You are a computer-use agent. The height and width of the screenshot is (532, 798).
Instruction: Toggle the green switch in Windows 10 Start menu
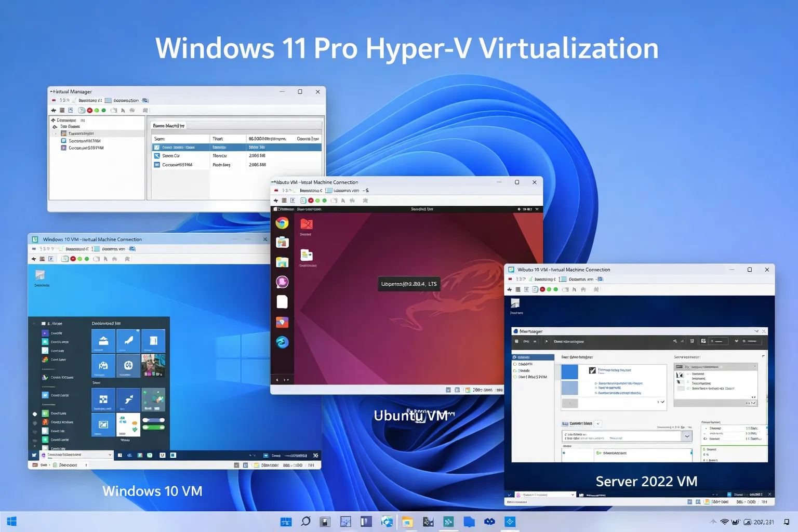pyautogui.click(x=153, y=427)
